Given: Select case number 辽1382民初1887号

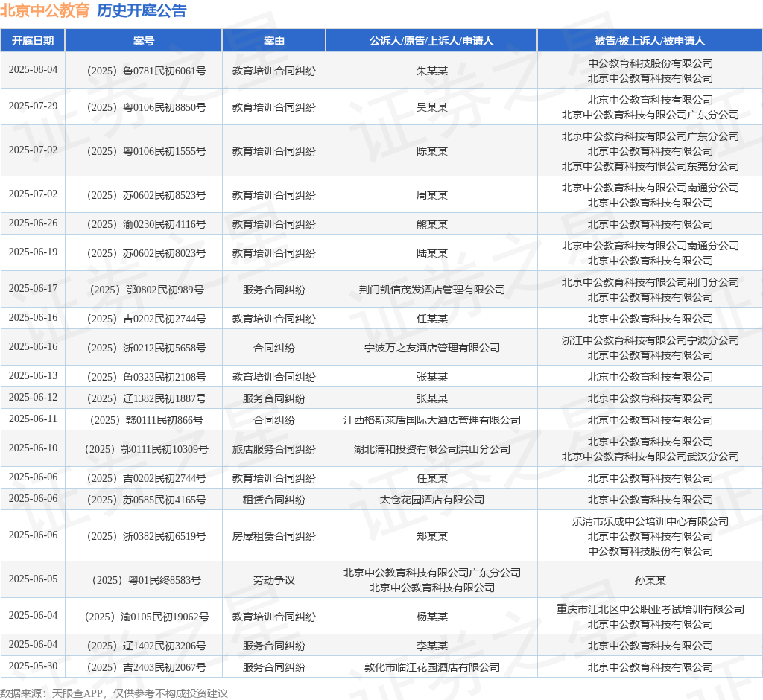Looking at the screenshot, I should (147, 398).
